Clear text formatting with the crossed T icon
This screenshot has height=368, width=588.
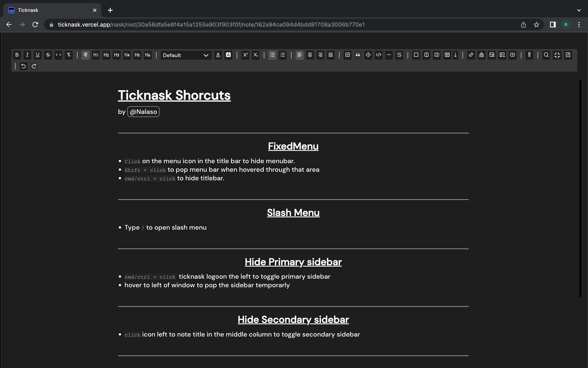tap(69, 55)
